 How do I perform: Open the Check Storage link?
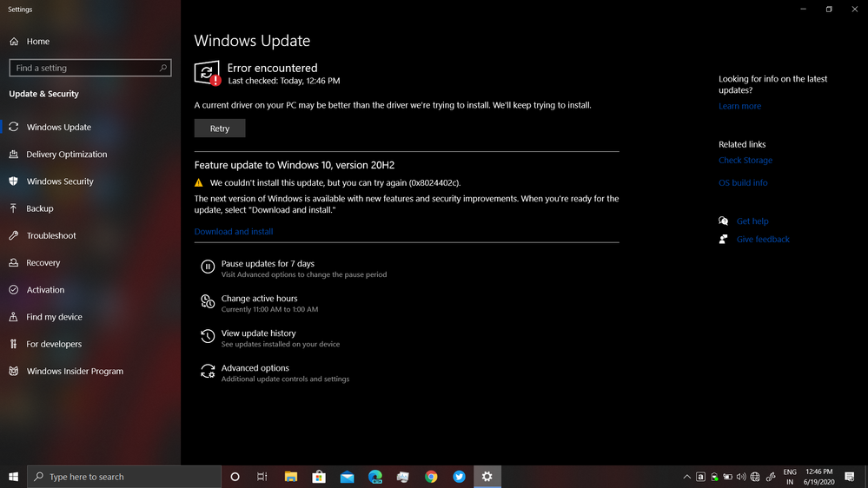pyautogui.click(x=745, y=161)
